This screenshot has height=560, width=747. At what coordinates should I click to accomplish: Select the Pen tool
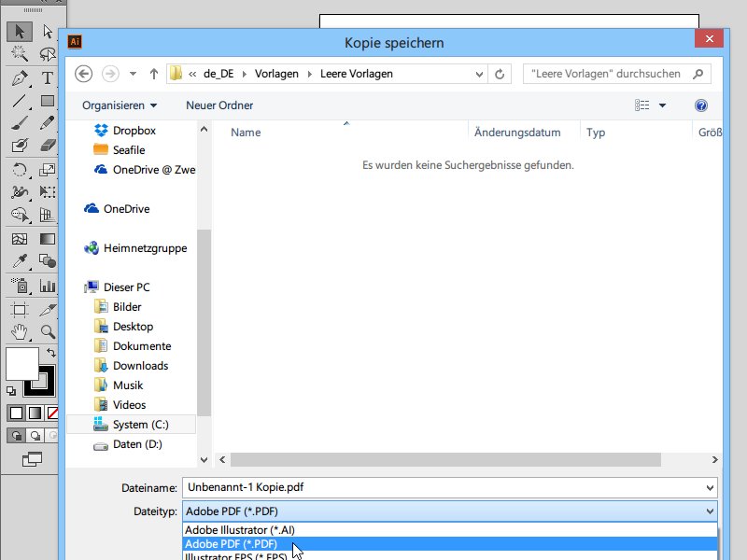20,77
